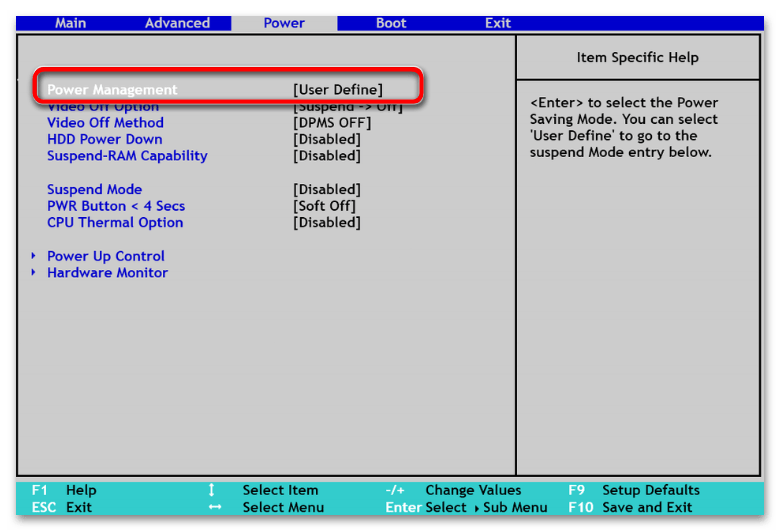The width and height of the screenshot is (780, 531).
Task: Select Video Off Method option
Action: coord(105,123)
